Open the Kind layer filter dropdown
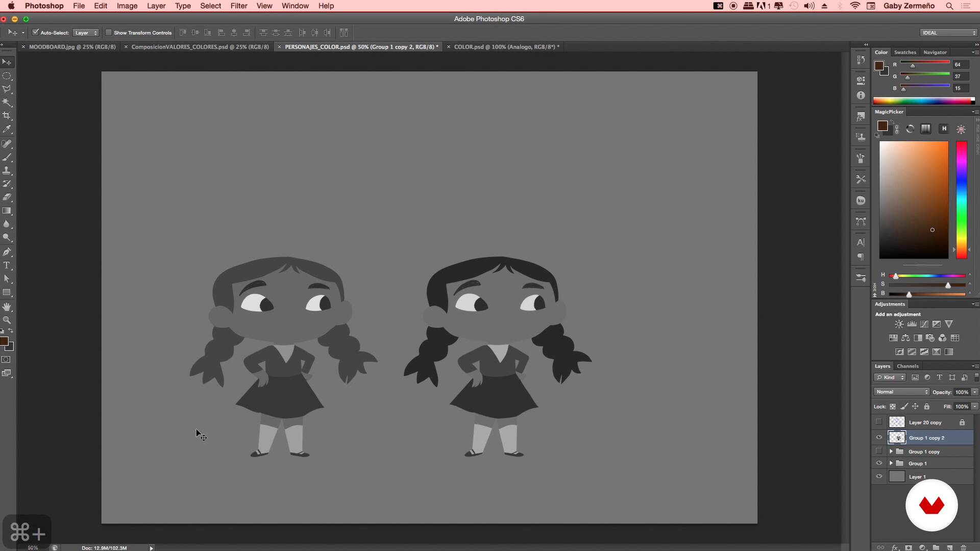The image size is (980, 551). [890, 378]
